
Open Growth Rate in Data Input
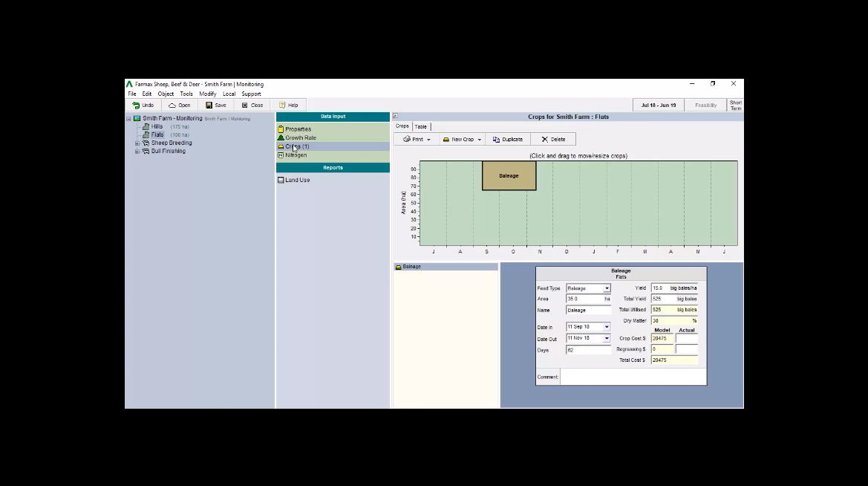(301, 138)
